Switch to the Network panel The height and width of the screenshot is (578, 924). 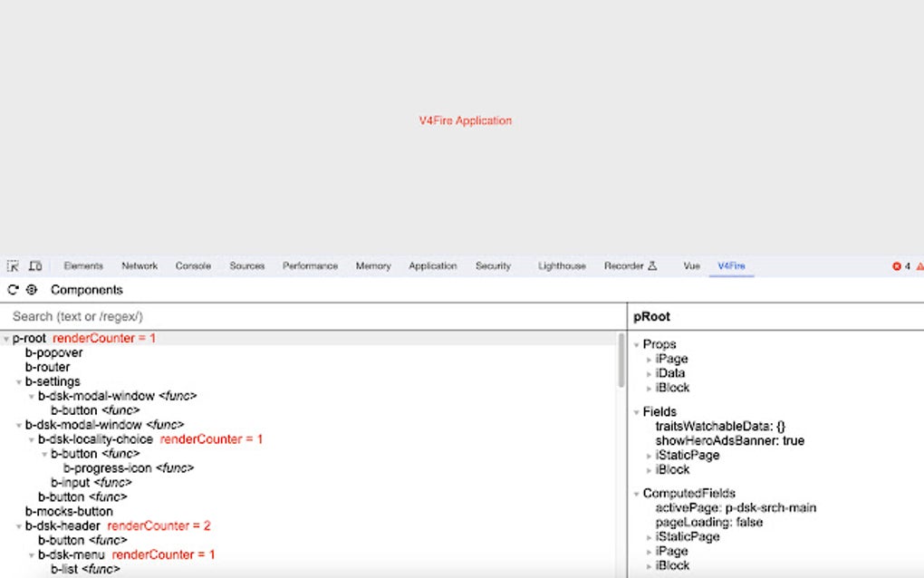click(x=140, y=265)
